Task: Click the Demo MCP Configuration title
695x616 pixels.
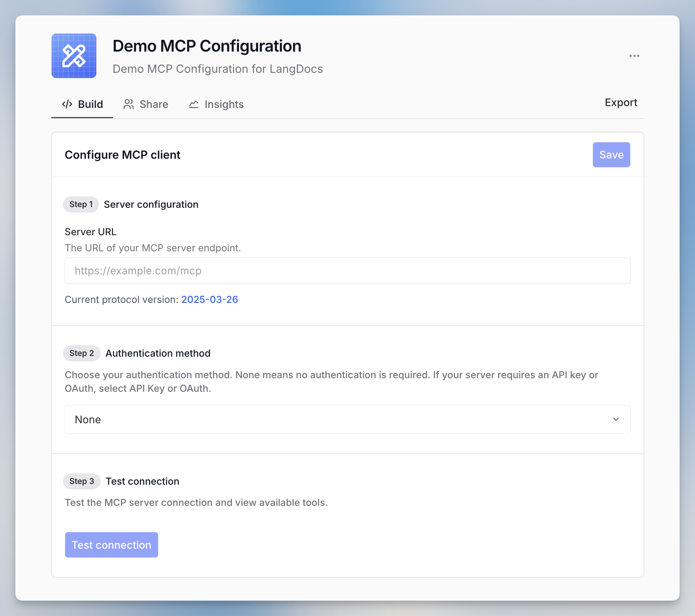Action: (x=207, y=46)
